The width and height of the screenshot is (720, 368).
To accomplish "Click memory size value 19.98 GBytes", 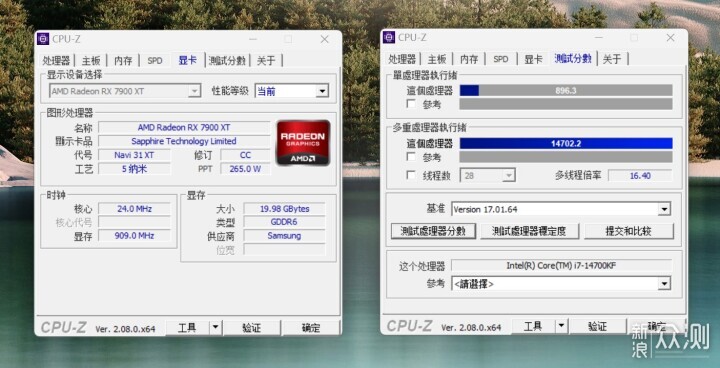I will pyautogui.click(x=285, y=209).
